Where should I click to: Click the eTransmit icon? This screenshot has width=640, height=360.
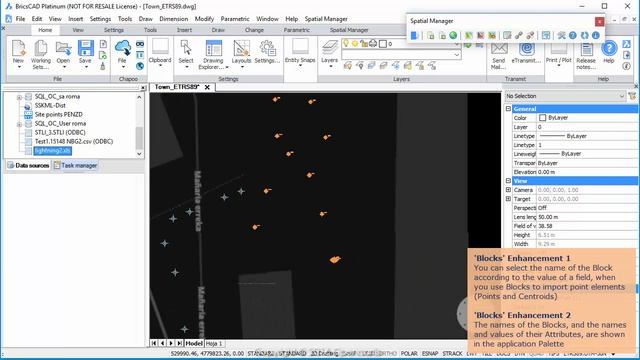(x=527, y=49)
